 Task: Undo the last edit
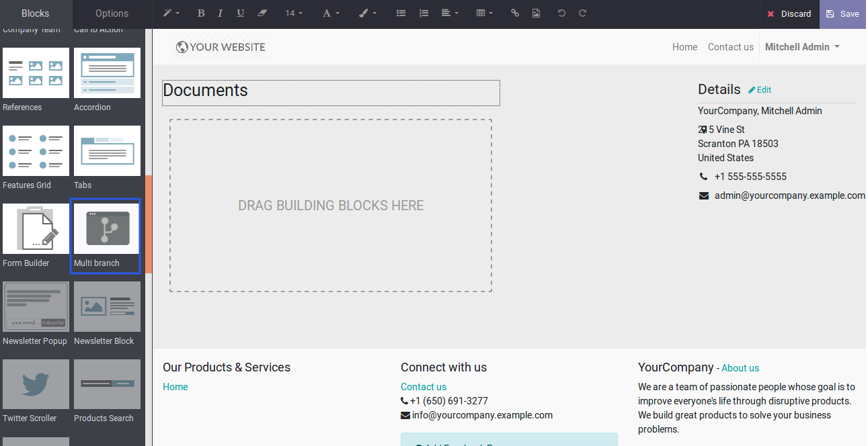(562, 13)
